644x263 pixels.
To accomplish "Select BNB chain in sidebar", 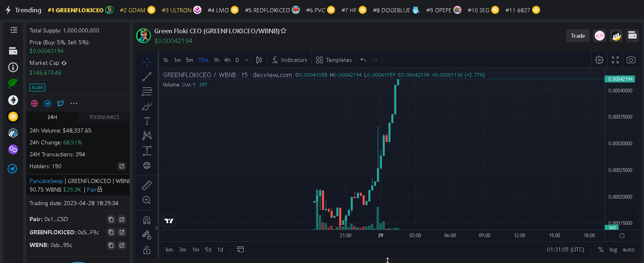I will 13,116.
